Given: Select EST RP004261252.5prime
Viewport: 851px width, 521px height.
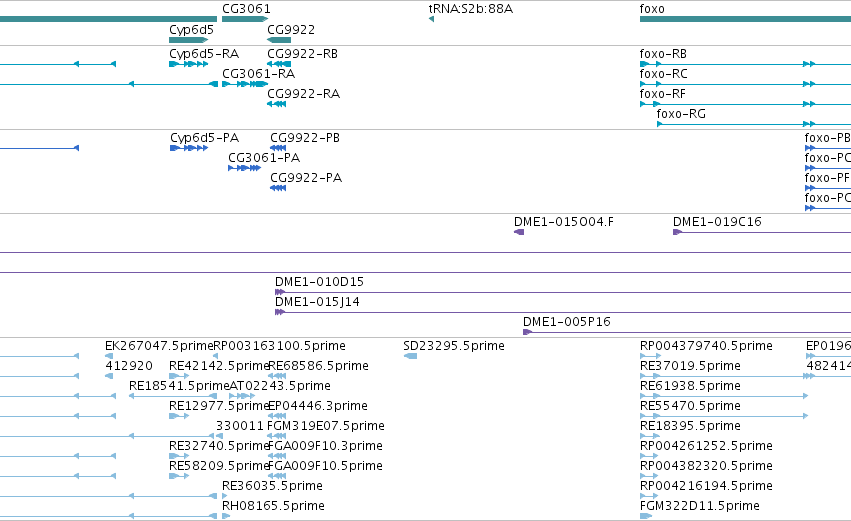Looking at the screenshot, I should [706, 446].
